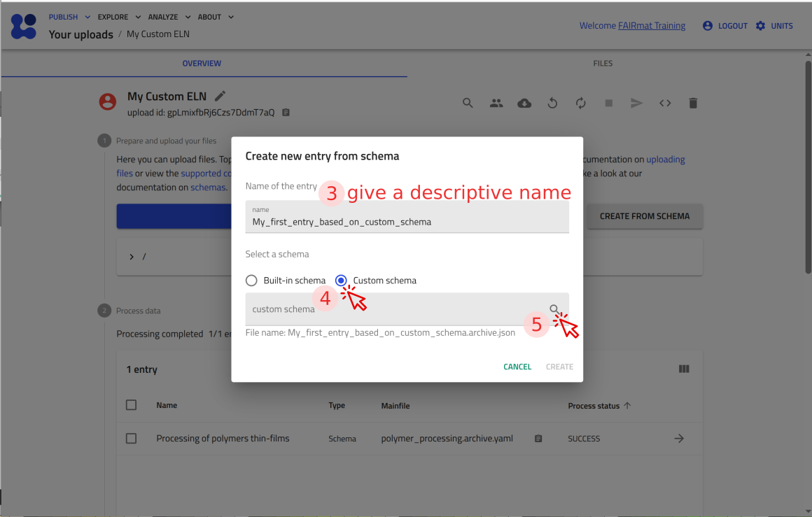Expand the root folder chevron
Image resolution: width=812 pixels, height=517 pixels.
[131, 257]
